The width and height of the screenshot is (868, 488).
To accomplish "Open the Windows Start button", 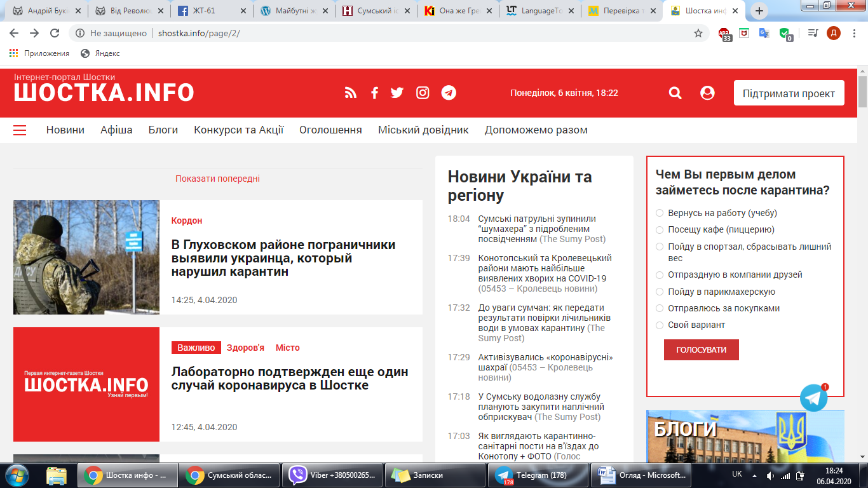I will (18, 475).
